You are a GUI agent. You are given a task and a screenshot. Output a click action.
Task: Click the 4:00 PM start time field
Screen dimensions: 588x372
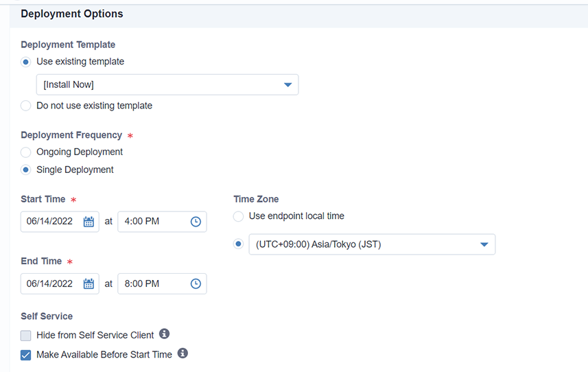pos(151,222)
